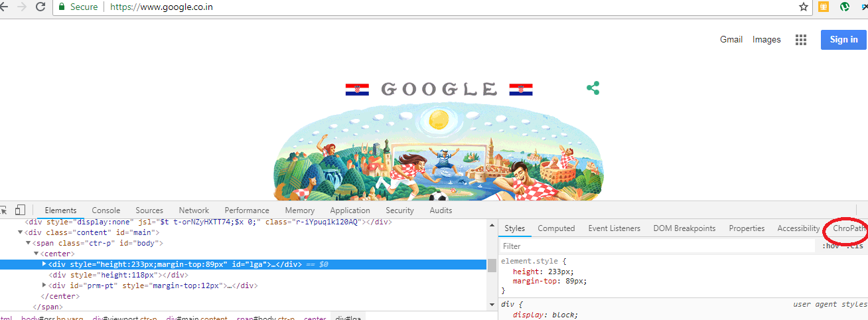This screenshot has height=320, width=868.
Task: Open the Gmail link
Action: point(731,40)
